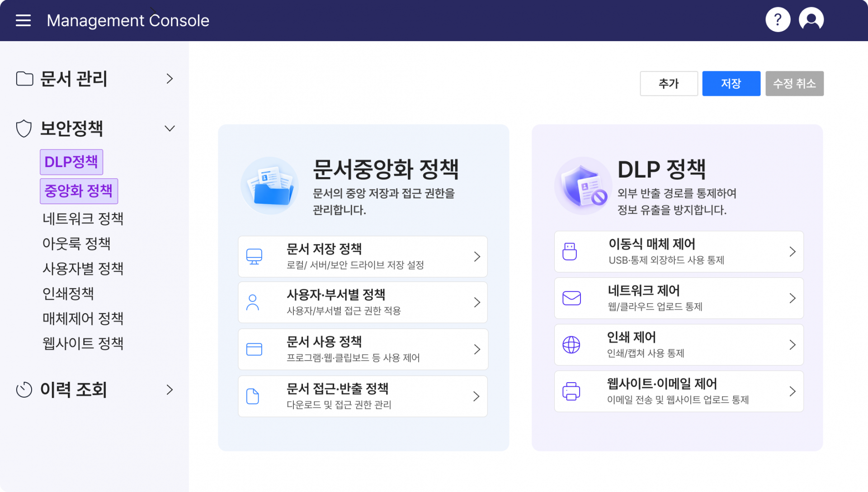Select the 중앙화 정책 sidebar item

tap(79, 191)
